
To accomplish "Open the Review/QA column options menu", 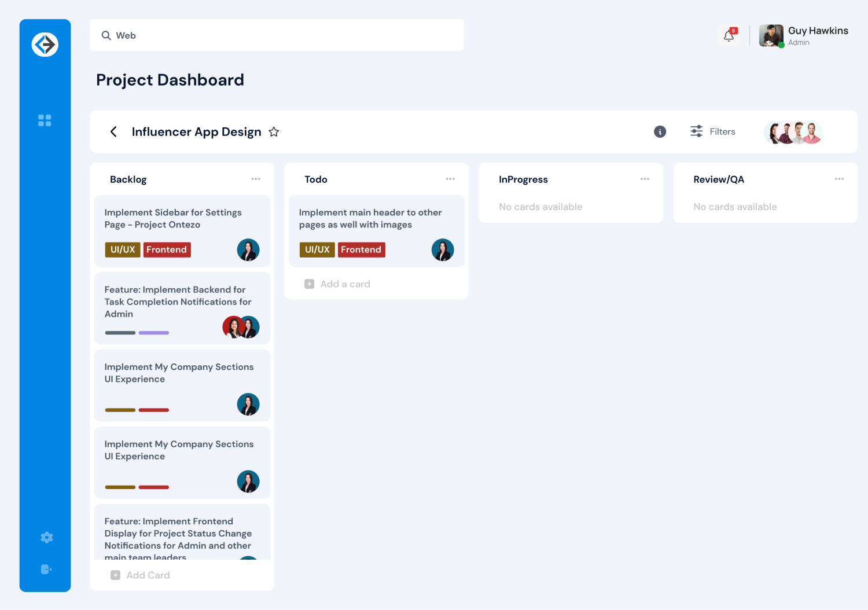I will tap(840, 179).
